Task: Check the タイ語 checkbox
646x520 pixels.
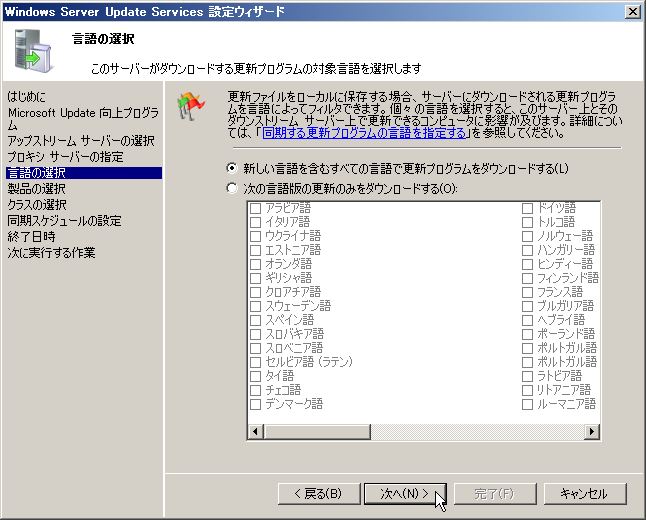Action: click(x=255, y=376)
